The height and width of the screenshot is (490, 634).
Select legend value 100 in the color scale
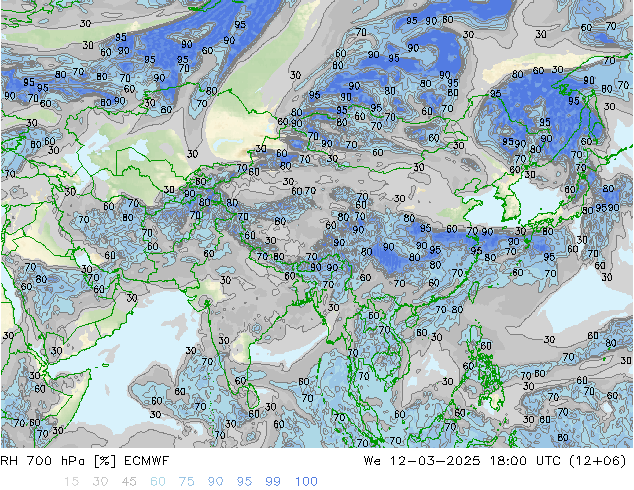[306, 482]
